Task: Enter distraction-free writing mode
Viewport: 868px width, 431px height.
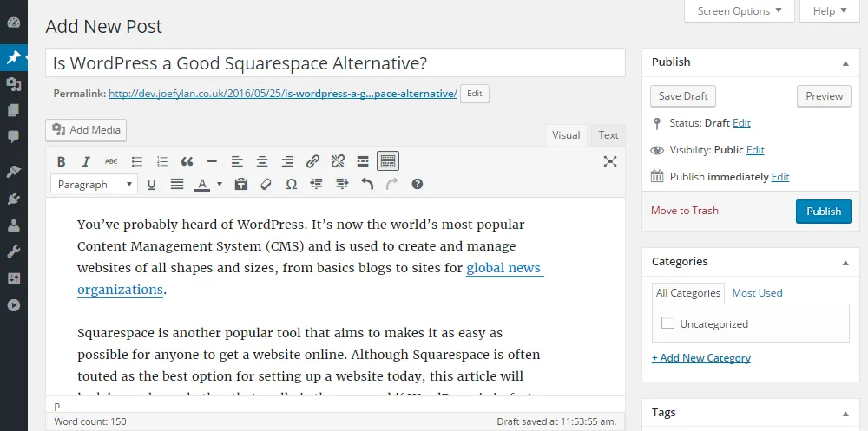Action: click(x=610, y=161)
